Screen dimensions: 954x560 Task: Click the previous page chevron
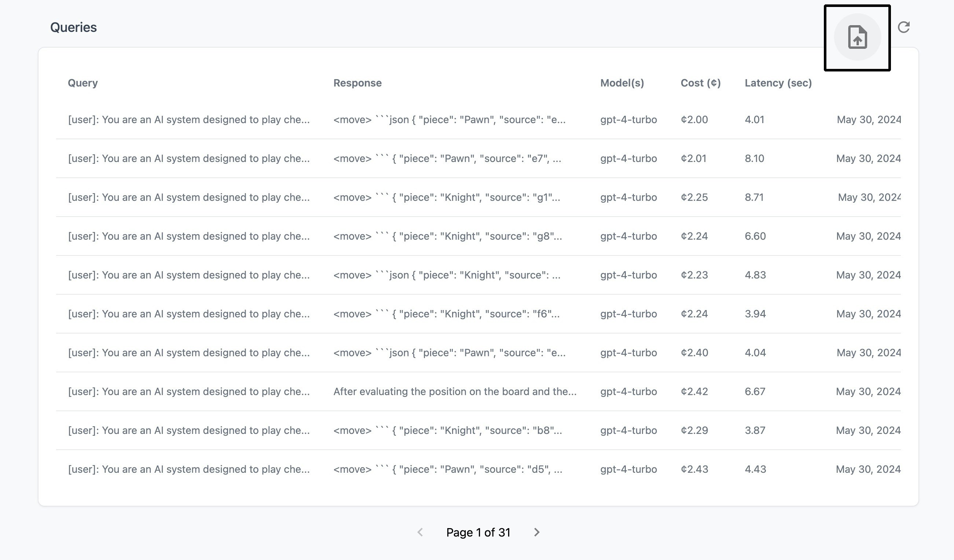(x=420, y=533)
